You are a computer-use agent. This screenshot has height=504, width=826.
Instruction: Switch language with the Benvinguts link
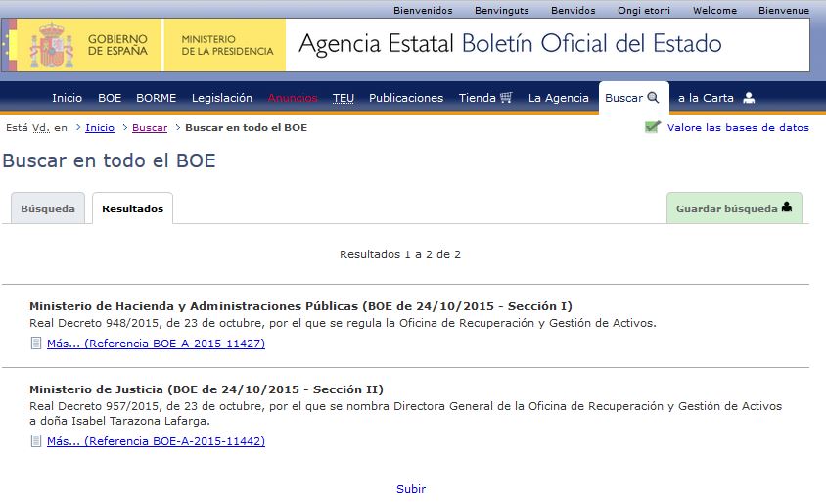(501, 11)
